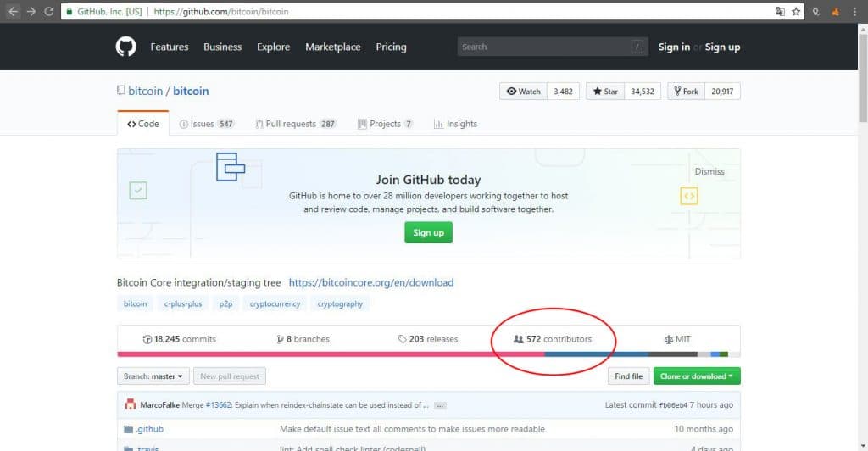Open the Clone or download dropdown
This screenshot has width=868, height=451.
(697, 376)
